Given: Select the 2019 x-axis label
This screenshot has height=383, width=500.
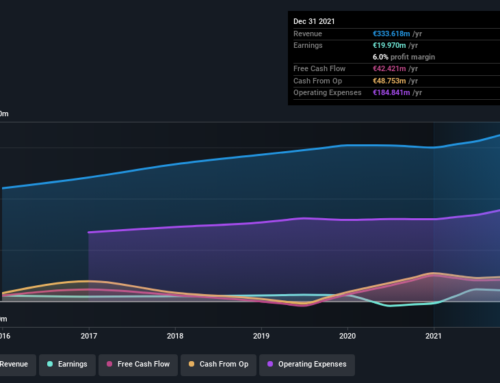Looking at the screenshot, I should point(261,336).
